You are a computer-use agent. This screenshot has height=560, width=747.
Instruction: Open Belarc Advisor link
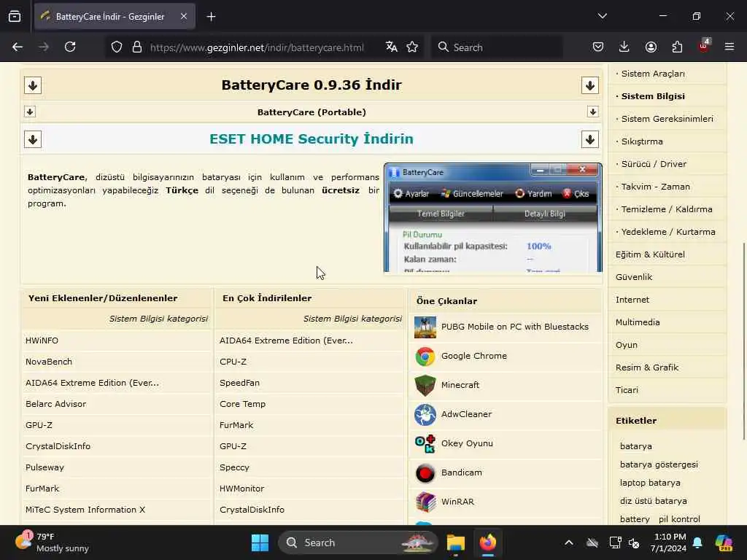[x=55, y=404]
